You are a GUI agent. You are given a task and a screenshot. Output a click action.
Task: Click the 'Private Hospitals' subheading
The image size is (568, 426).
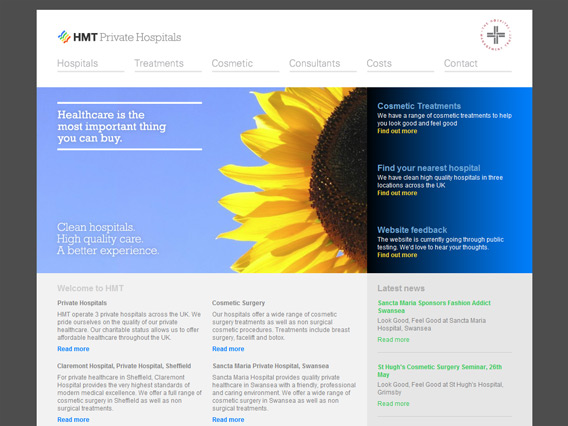pos(82,303)
